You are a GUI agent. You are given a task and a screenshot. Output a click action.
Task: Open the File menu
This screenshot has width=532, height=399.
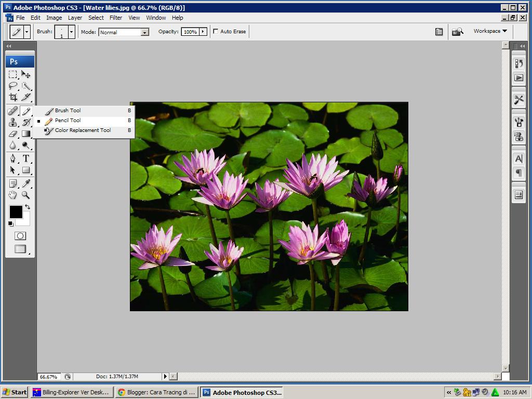[x=20, y=18]
